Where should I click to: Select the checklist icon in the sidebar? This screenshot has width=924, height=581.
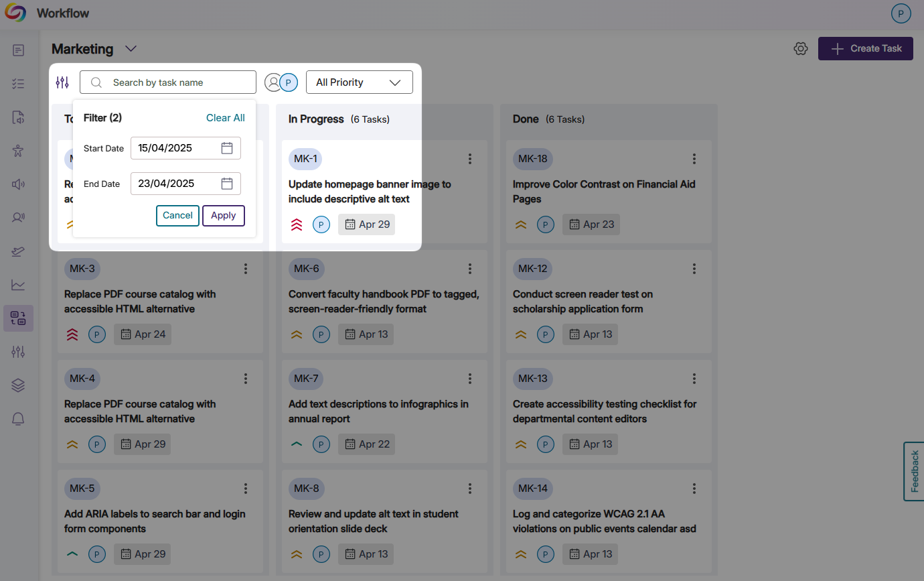click(x=18, y=84)
